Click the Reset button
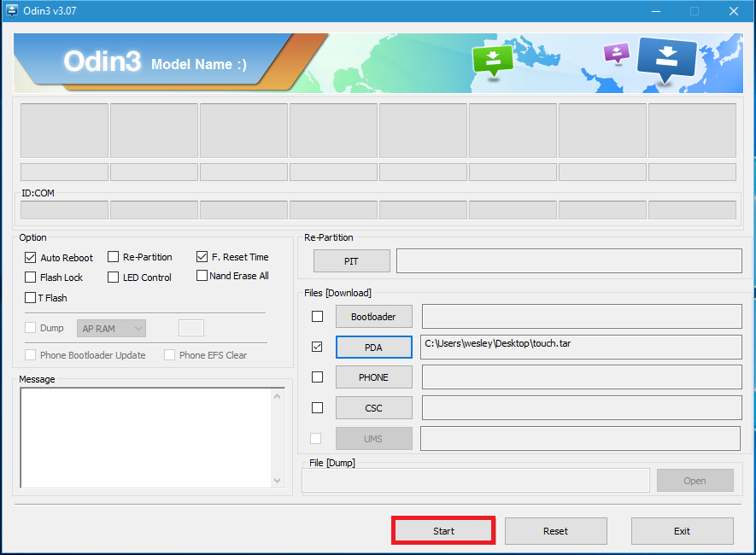Image resolution: width=756 pixels, height=555 pixels. pyautogui.click(x=555, y=531)
